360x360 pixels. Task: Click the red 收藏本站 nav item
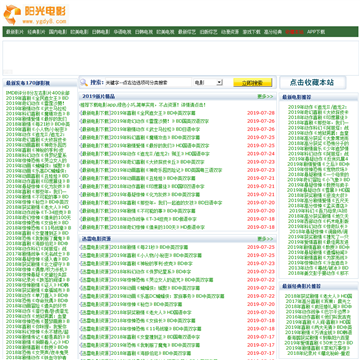[294, 32]
